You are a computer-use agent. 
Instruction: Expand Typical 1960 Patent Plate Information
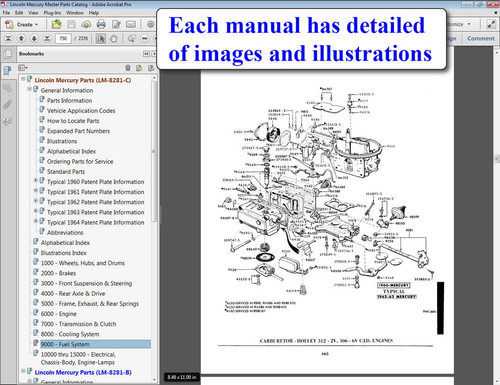36,180
